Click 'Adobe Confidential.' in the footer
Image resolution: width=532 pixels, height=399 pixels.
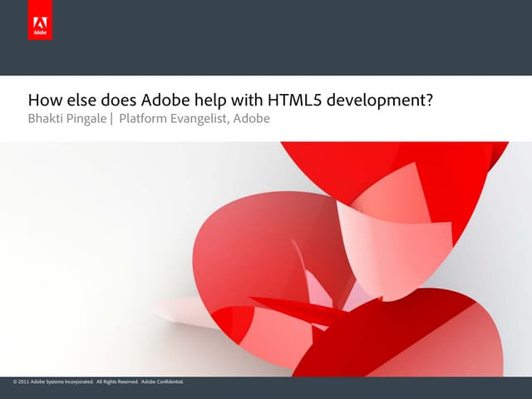click(162, 382)
